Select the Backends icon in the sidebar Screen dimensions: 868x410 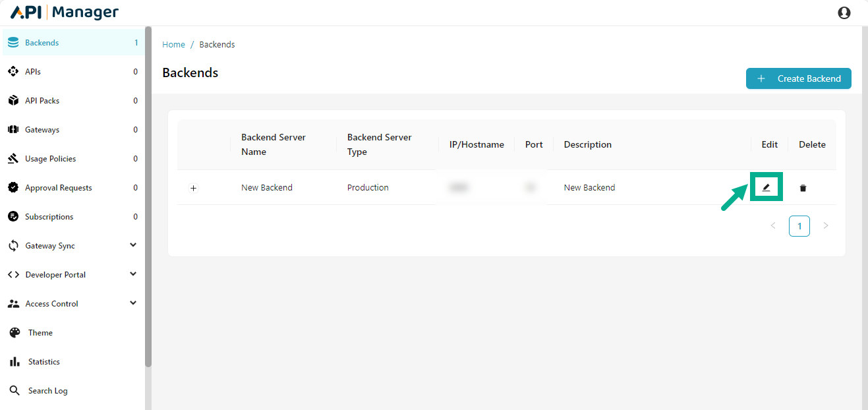point(13,42)
